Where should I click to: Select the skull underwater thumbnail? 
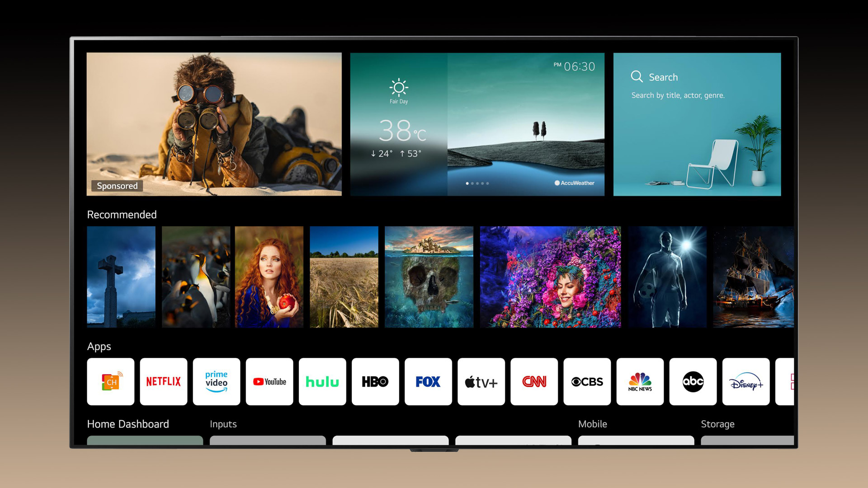click(x=429, y=277)
